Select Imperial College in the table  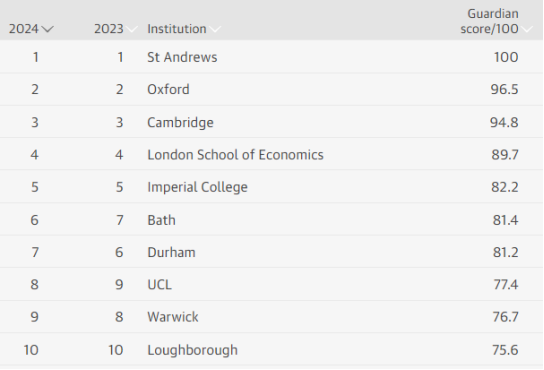197,187
